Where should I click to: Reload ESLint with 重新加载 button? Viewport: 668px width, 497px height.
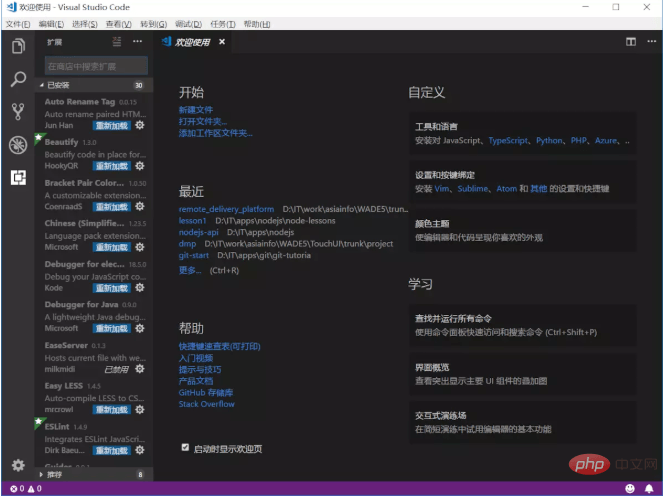click(112, 450)
